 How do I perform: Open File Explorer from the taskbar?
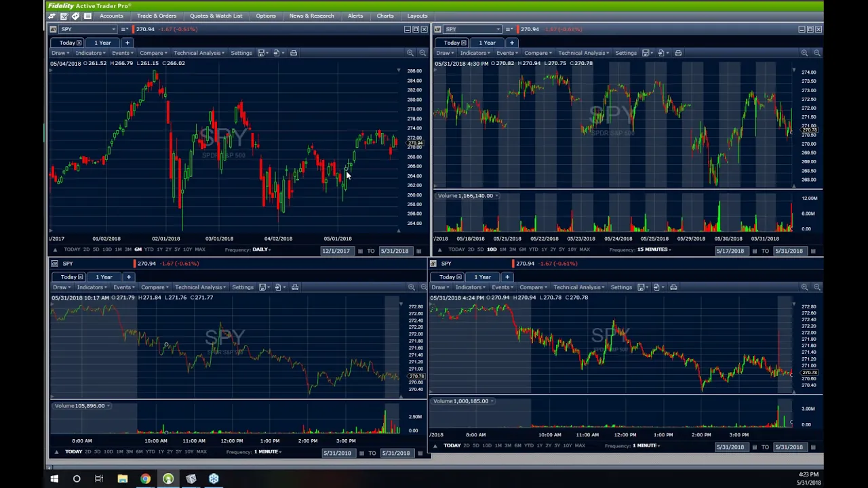point(123,479)
